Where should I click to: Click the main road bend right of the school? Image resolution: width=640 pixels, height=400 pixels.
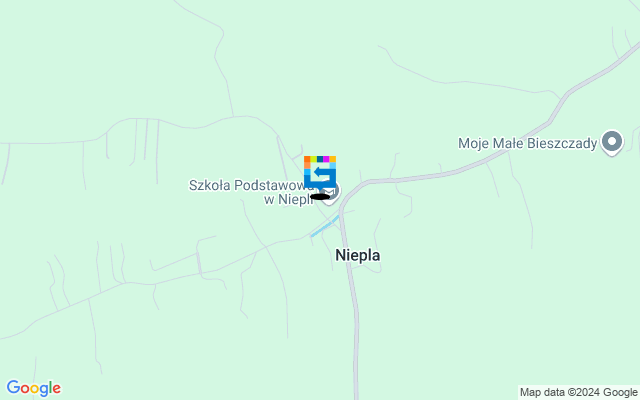pos(352,190)
